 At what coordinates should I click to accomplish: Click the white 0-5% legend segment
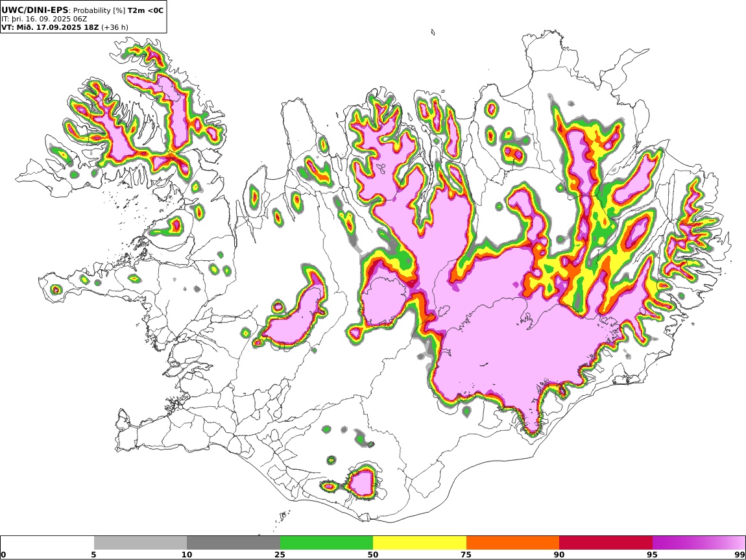(47, 543)
